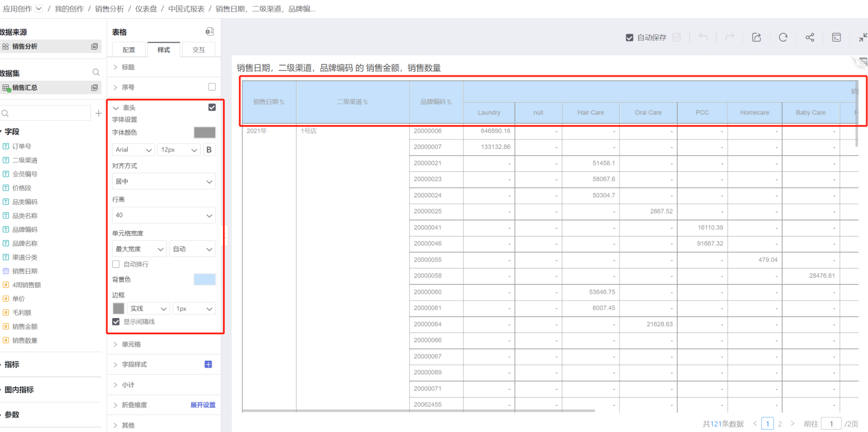This screenshot has height=432, width=868.
Task: Uncheck the 显示间隔线 checkbox
Action: pos(116,322)
